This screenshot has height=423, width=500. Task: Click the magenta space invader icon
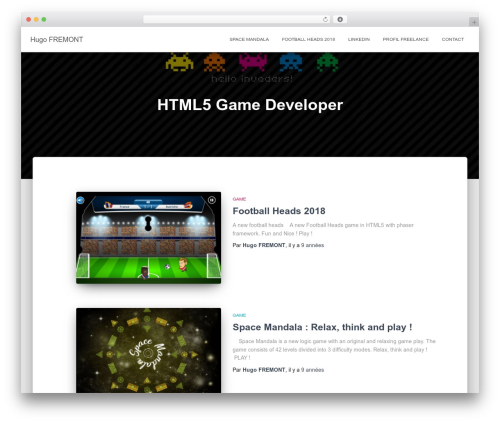click(x=253, y=62)
